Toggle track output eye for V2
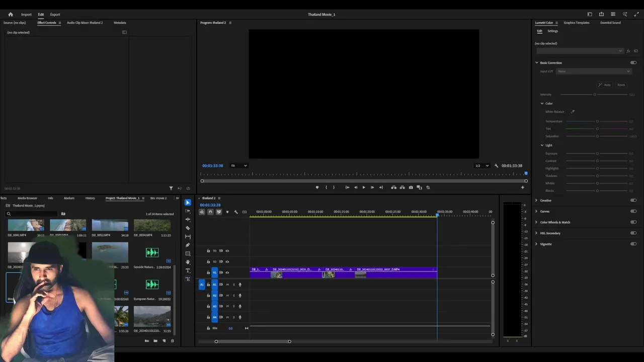This screenshot has height=362, width=644. [227, 261]
